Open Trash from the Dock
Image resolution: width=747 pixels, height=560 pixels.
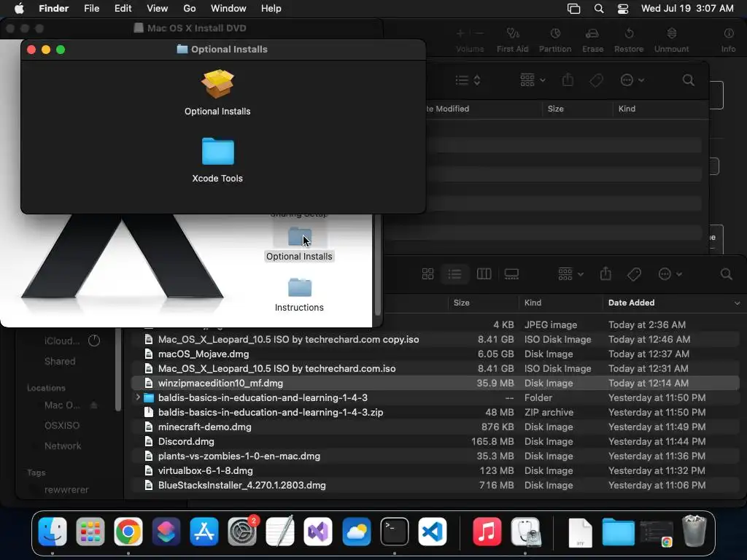[x=694, y=532]
